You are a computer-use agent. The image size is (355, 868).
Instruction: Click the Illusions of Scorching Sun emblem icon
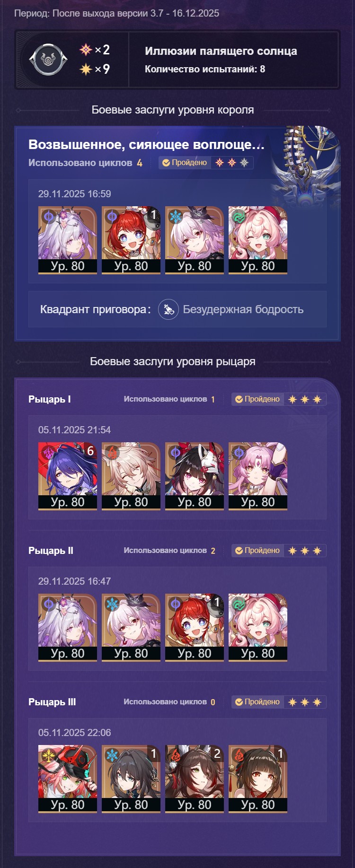[x=48, y=60]
